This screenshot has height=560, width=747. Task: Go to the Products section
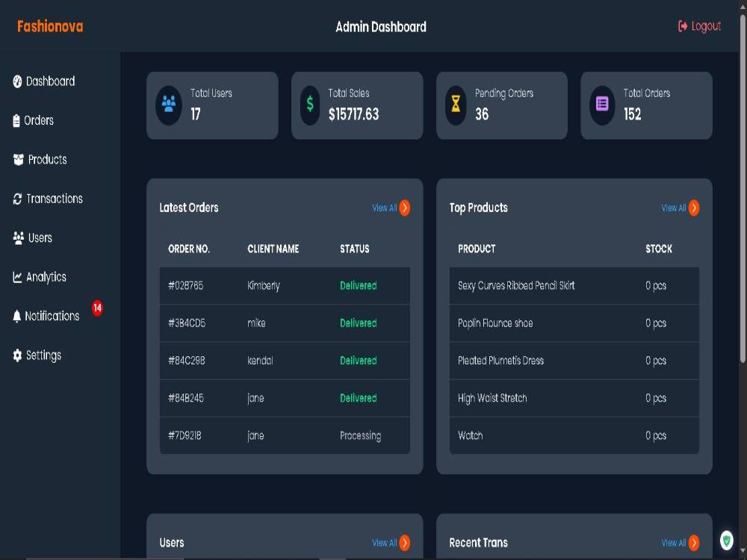coord(40,160)
